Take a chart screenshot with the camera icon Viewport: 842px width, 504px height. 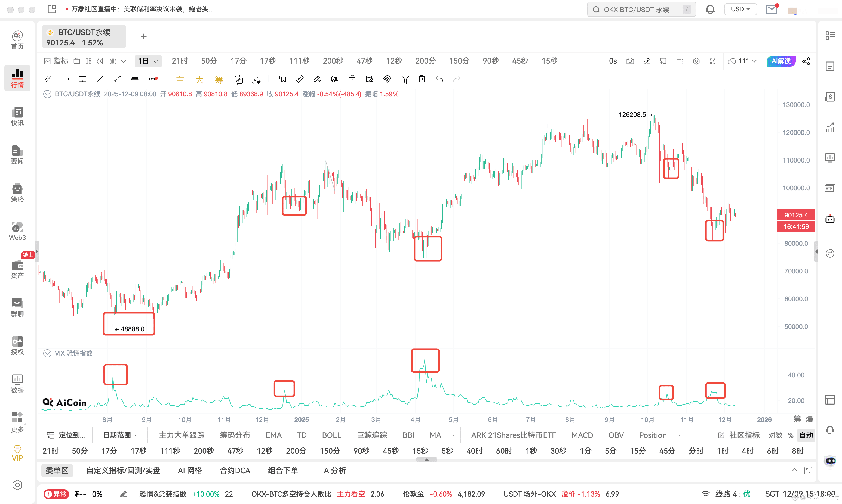click(x=630, y=61)
